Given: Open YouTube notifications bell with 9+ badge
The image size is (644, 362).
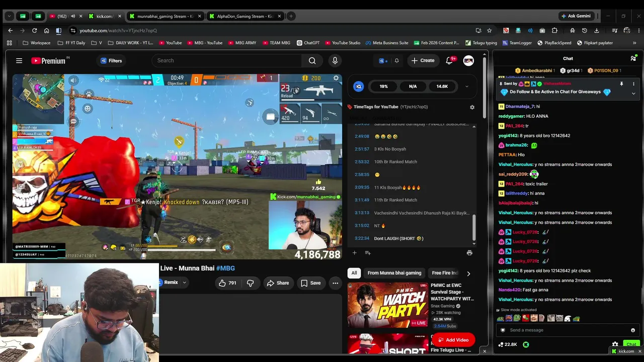Looking at the screenshot, I should [x=449, y=61].
